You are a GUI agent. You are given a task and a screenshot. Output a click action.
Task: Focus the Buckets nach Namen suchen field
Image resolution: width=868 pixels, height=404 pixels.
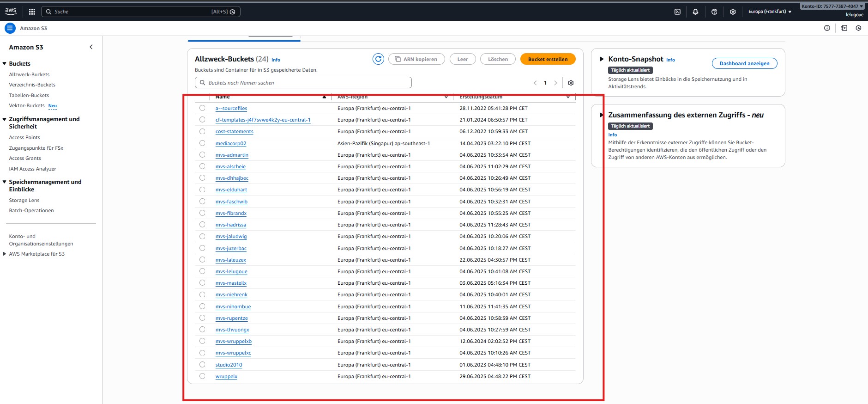tap(303, 83)
